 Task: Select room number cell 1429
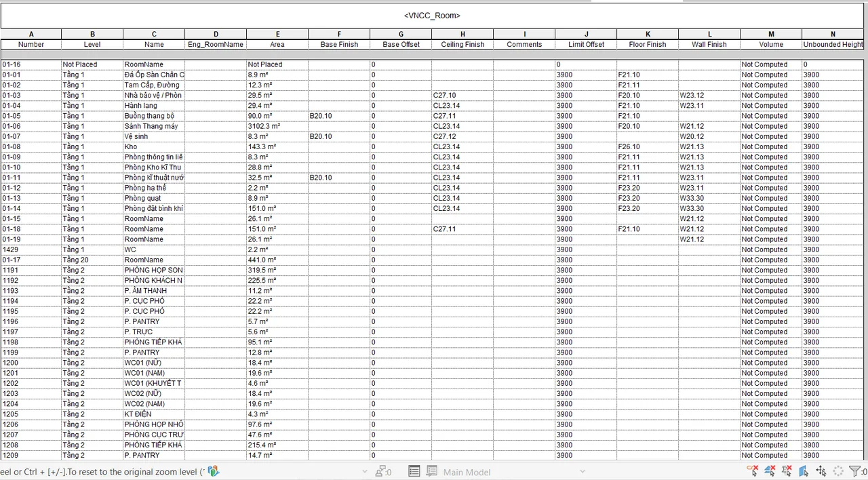pyautogui.click(x=31, y=249)
